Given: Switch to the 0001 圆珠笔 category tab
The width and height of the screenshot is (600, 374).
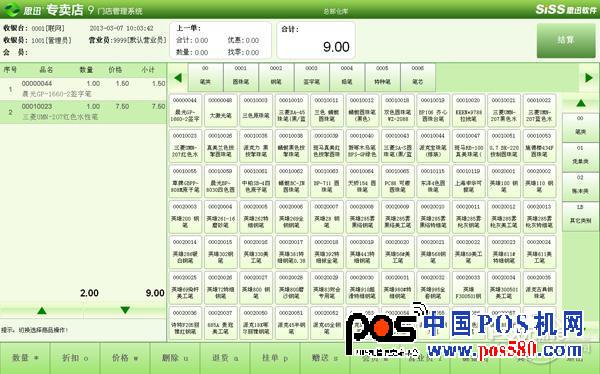Looking at the screenshot, I should [x=241, y=77].
